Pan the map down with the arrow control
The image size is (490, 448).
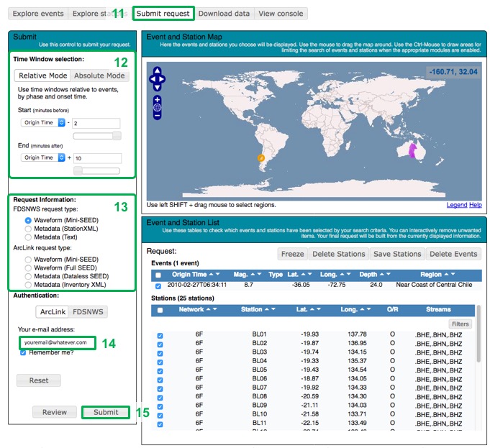coord(158,87)
